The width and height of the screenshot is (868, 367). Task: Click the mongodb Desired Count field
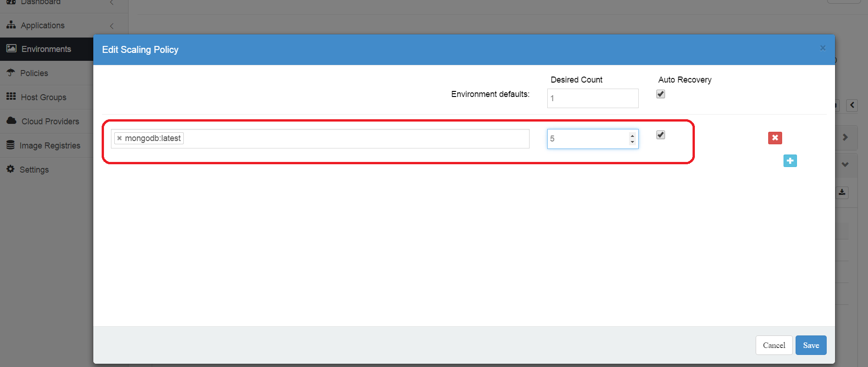pyautogui.click(x=593, y=139)
